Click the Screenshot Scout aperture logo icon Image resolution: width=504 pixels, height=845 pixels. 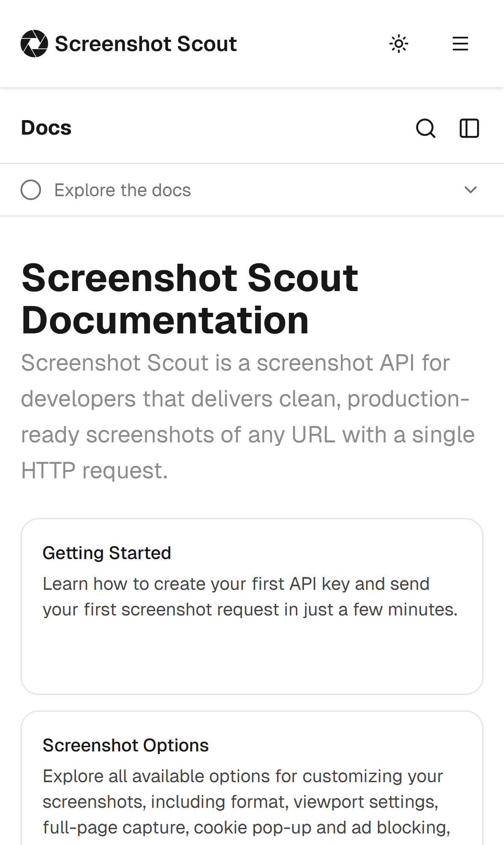(34, 44)
